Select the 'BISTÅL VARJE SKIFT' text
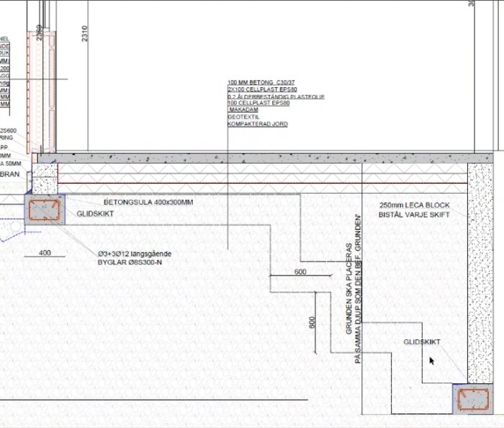This screenshot has height=428, width=504. [414, 215]
